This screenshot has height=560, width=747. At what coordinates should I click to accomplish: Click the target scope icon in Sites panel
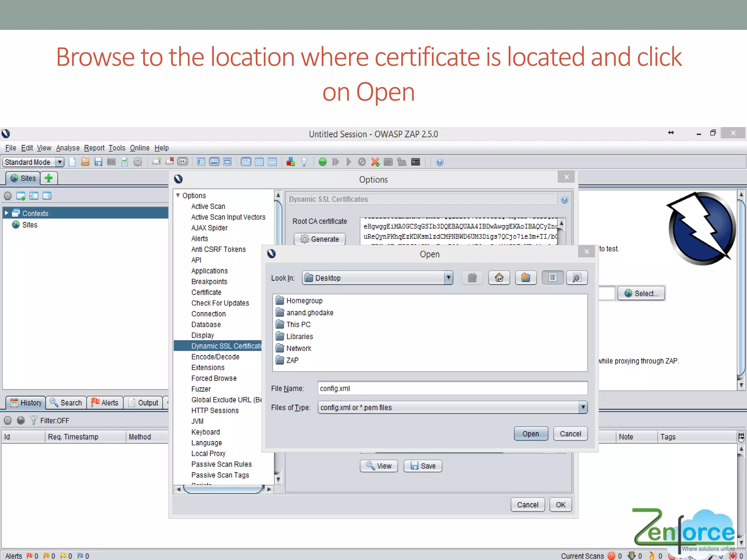point(8,196)
